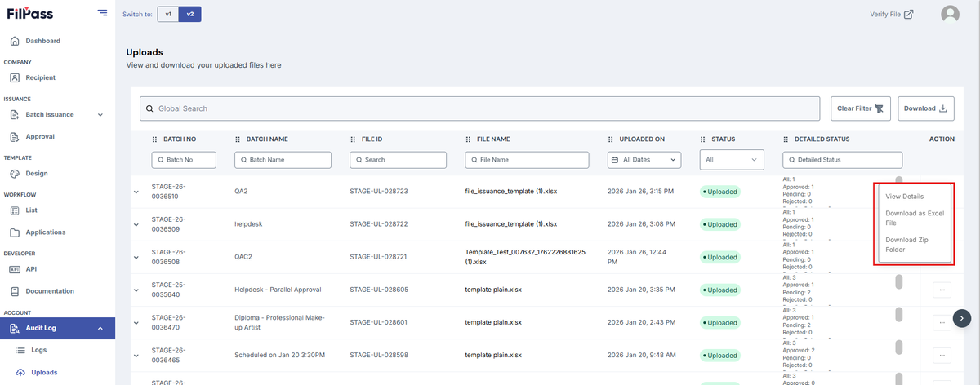Click the round arrow scroll-right button
The width and height of the screenshot is (980, 385).
(x=962, y=317)
